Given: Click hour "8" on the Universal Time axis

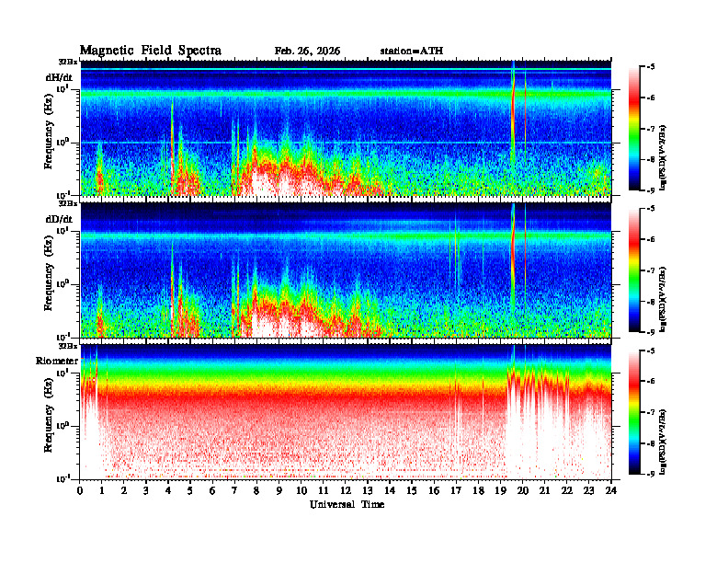Looking at the screenshot, I should tap(256, 491).
